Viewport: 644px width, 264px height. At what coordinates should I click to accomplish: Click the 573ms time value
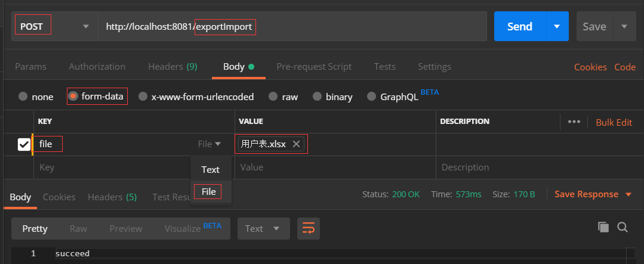[469, 194]
